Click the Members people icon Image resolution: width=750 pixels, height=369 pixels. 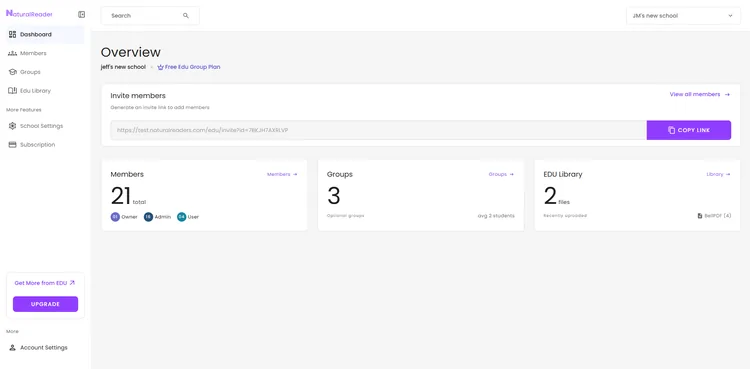coord(12,53)
